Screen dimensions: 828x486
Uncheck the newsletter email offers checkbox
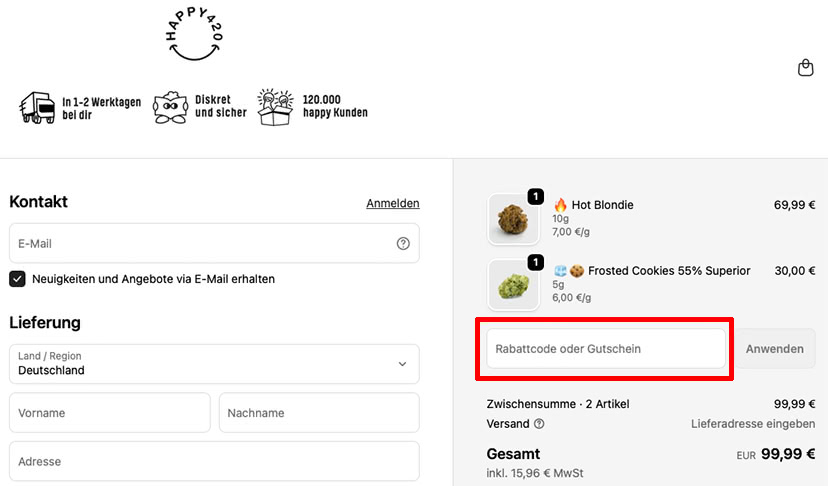coord(17,279)
